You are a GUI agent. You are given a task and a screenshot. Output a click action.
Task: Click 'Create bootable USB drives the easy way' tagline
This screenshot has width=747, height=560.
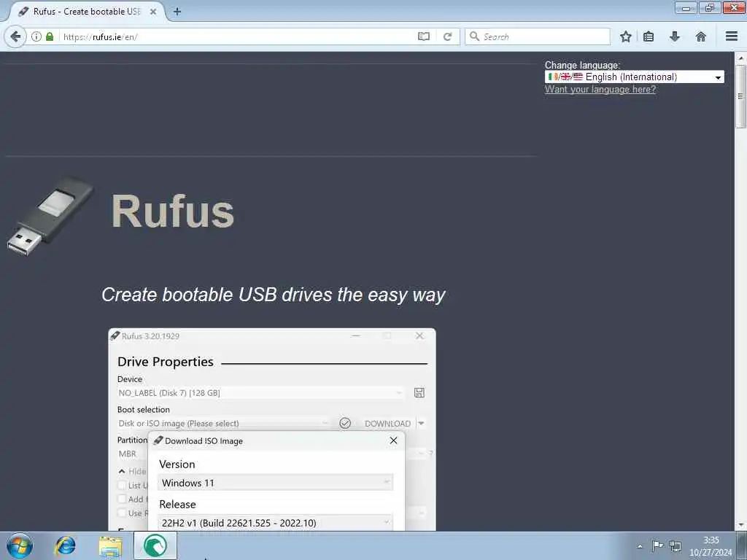274,295
